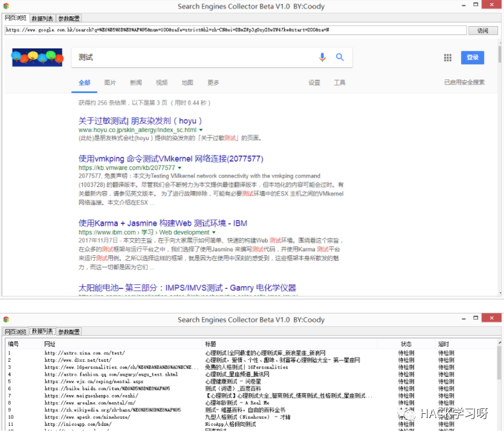The image size is (504, 435).
Task: Click the 访问 visit button beside URL bar
Action: (x=483, y=31)
